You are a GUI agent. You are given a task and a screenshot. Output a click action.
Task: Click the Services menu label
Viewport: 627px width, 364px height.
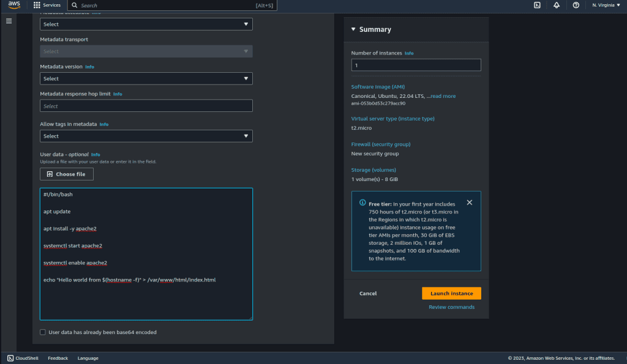point(51,5)
